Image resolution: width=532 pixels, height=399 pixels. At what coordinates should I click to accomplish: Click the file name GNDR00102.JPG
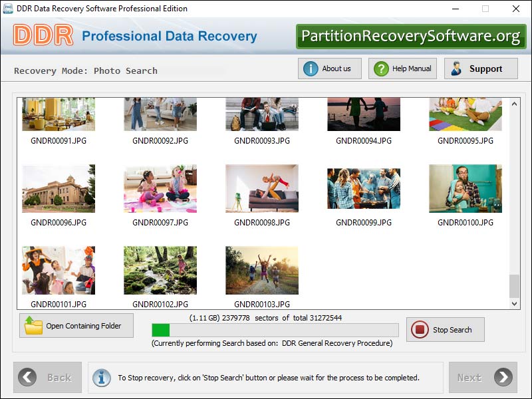coord(160,305)
